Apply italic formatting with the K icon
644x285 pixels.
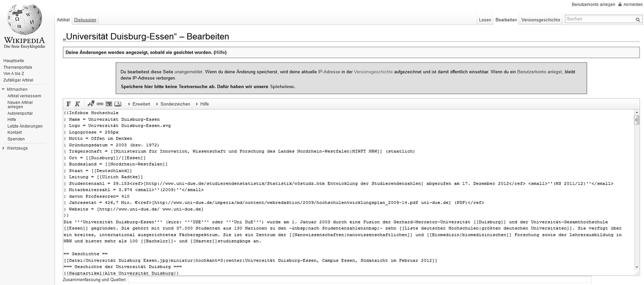pyautogui.click(x=77, y=104)
